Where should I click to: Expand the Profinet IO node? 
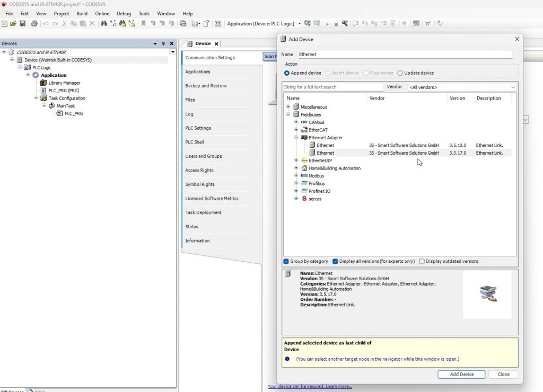pos(296,191)
